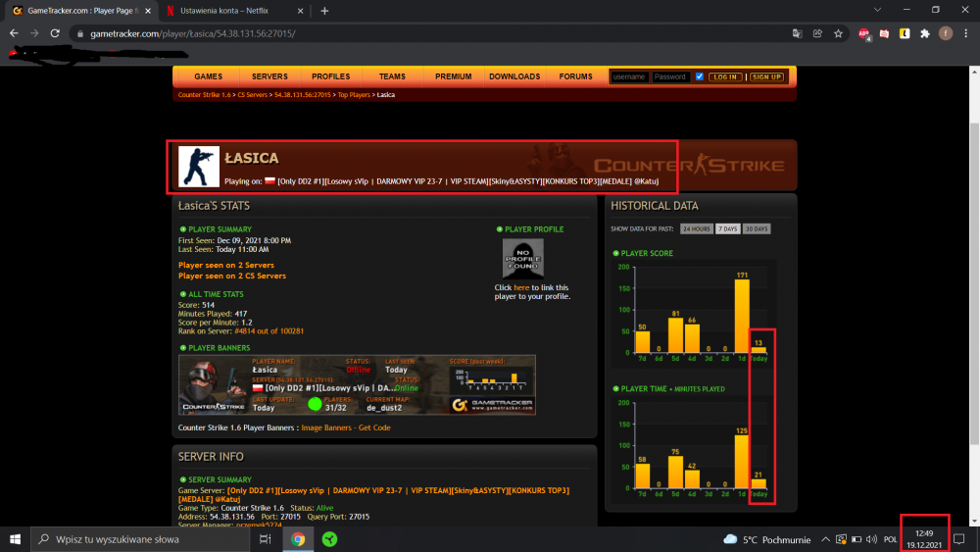The height and width of the screenshot is (552, 980).
Task: Open the battery status icon
Action: click(857, 539)
